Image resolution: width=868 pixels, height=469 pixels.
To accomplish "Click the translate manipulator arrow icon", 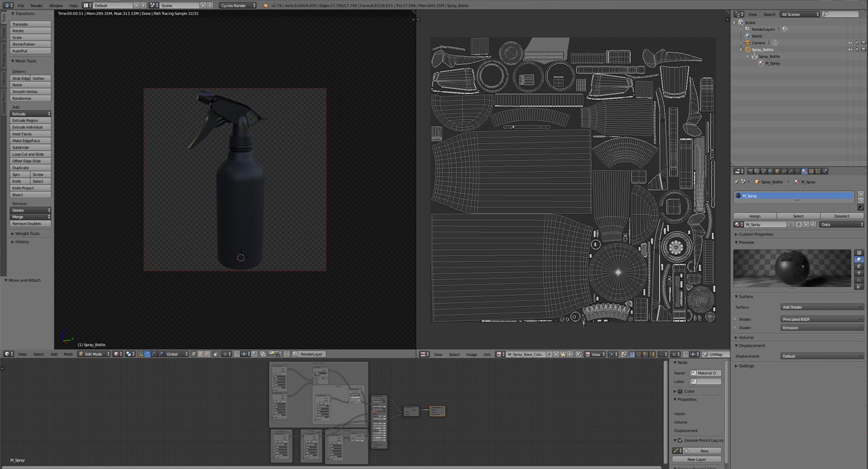I will (x=147, y=354).
